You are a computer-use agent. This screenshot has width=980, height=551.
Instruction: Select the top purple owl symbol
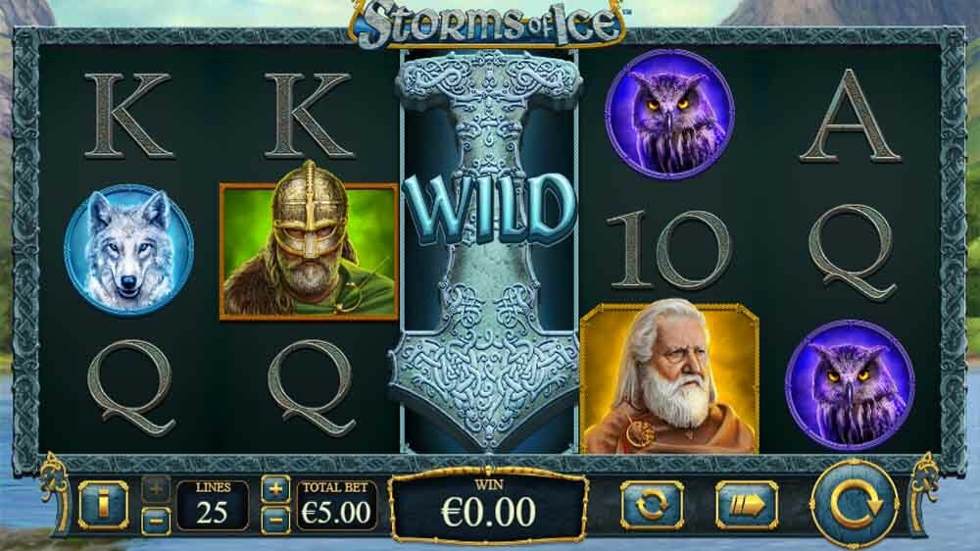pos(669,115)
